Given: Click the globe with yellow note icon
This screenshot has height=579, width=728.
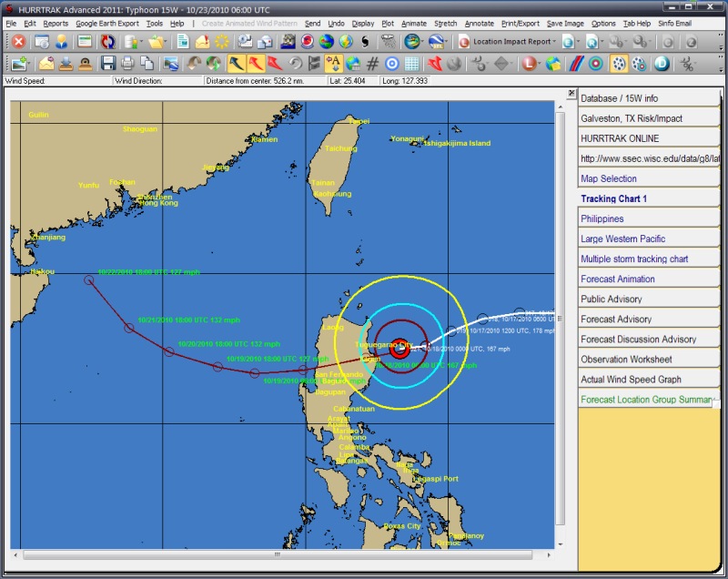Looking at the screenshot, I should [x=553, y=64].
